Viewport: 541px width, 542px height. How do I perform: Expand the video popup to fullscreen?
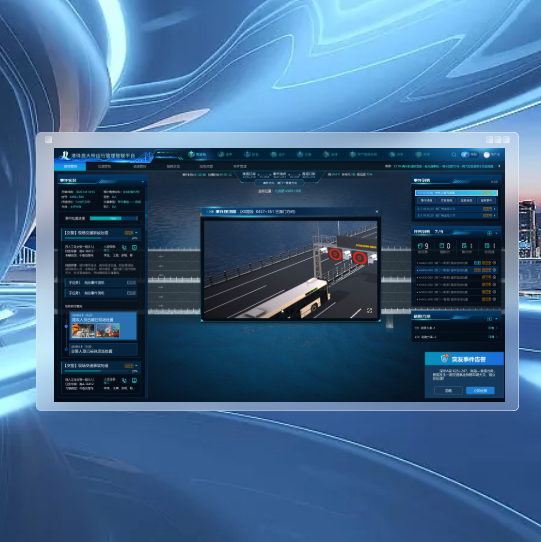(x=369, y=311)
